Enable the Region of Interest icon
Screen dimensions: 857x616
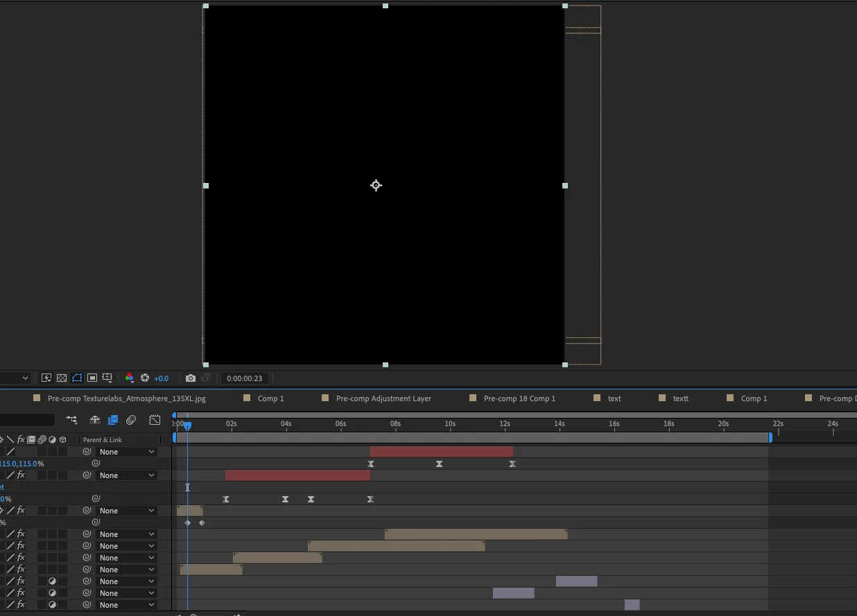(92, 378)
